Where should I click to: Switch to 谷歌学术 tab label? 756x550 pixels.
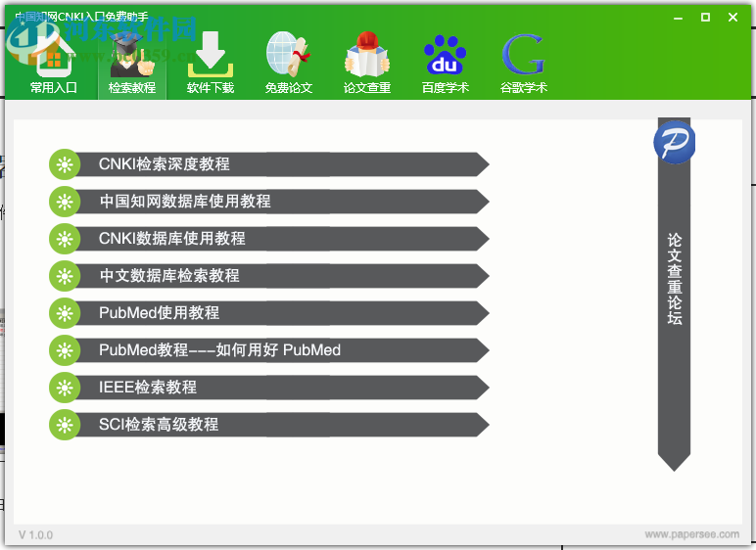(x=524, y=88)
